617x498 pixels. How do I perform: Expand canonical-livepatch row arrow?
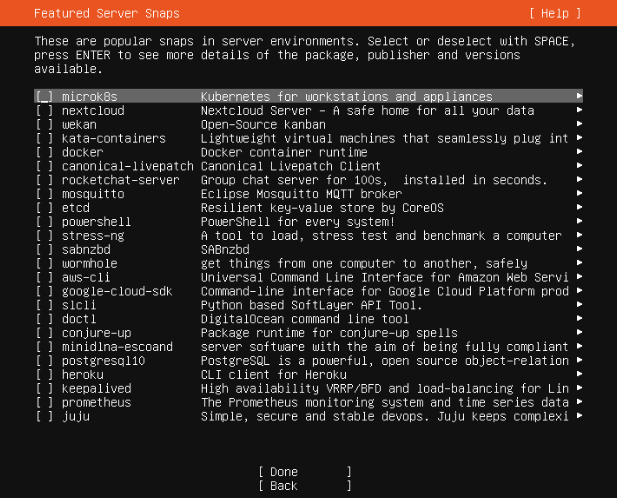[579, 165]
